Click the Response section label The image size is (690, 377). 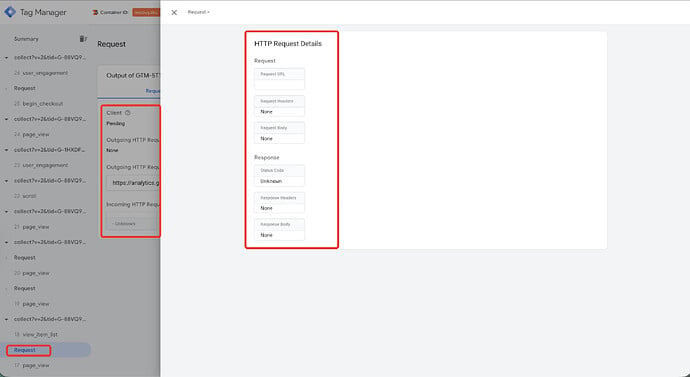[267, 157]
